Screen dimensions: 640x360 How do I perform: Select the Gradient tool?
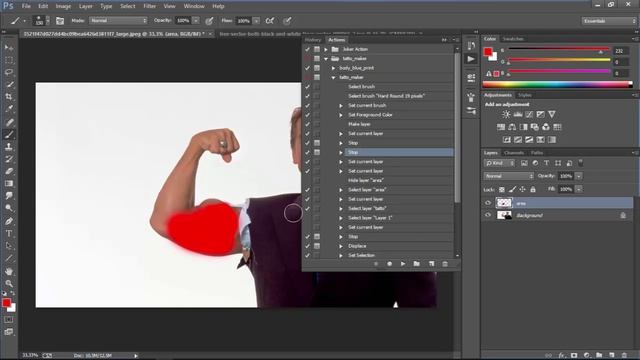[9, 183]
